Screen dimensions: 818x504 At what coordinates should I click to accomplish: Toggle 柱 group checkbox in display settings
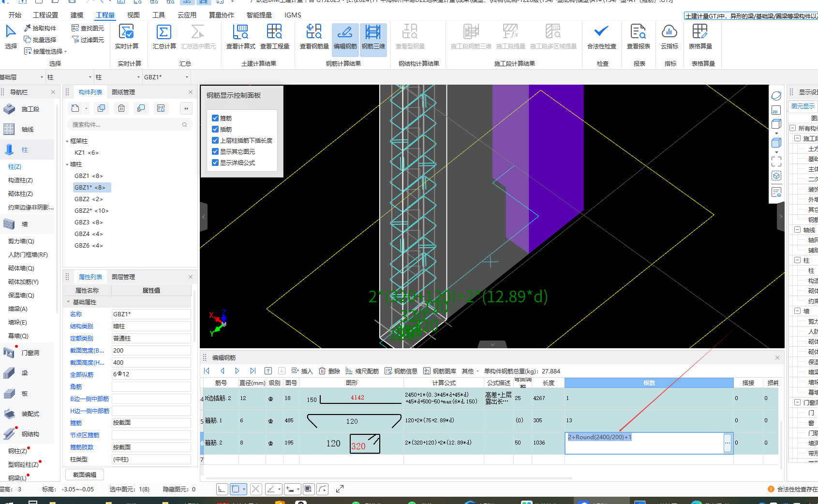(x=797, y=260)
